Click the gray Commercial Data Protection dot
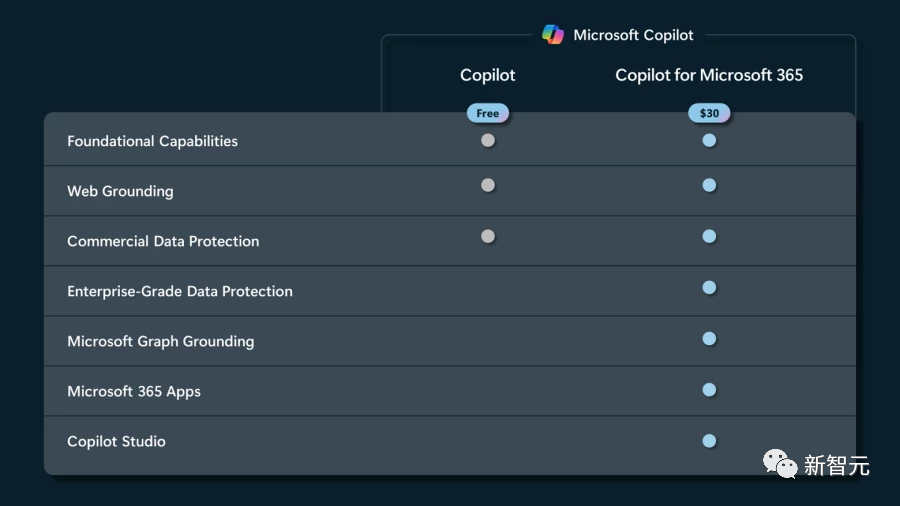The width and height of the screenshot is (900, 506). tap(488, 237)
